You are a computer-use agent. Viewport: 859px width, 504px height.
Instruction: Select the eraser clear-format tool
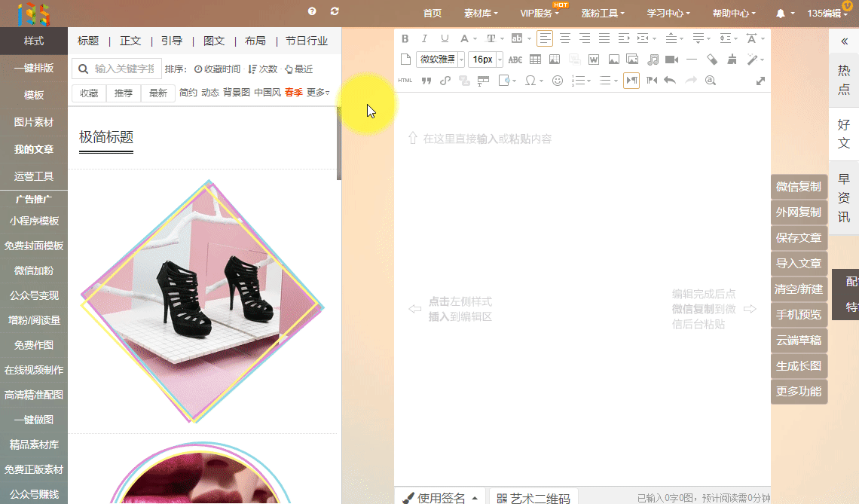pyautogui.click(x=712, y=60)
